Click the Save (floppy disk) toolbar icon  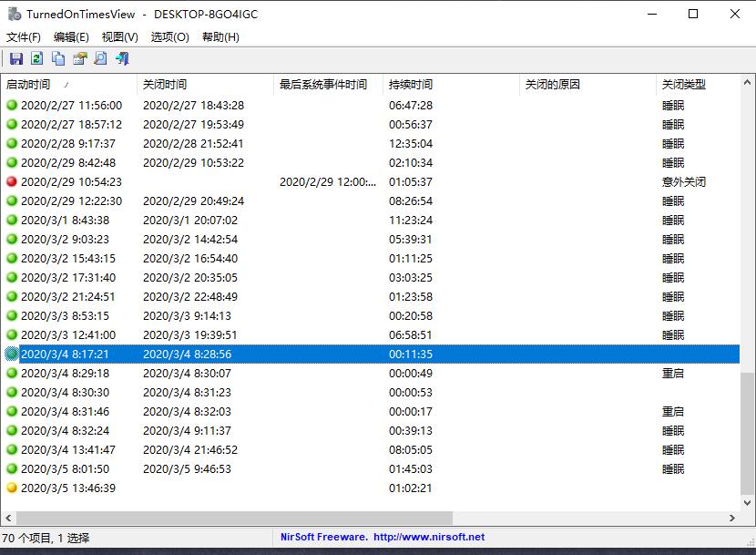point(15,59)
